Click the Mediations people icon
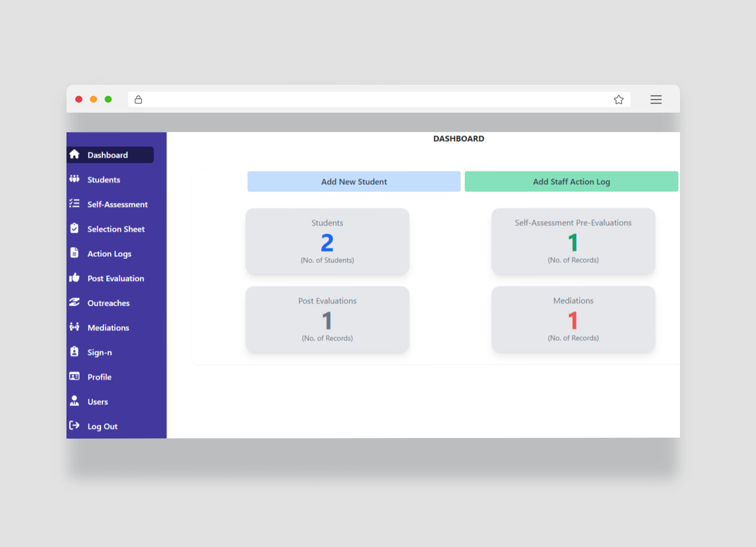The width and height of the screenshot is (756, 547). (74, 327)
